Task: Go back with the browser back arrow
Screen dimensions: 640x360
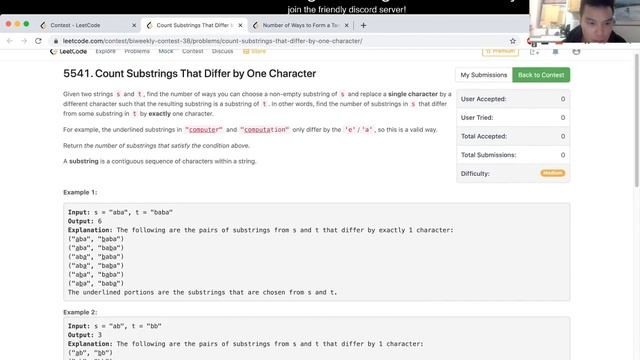Action: coord(10,41)
